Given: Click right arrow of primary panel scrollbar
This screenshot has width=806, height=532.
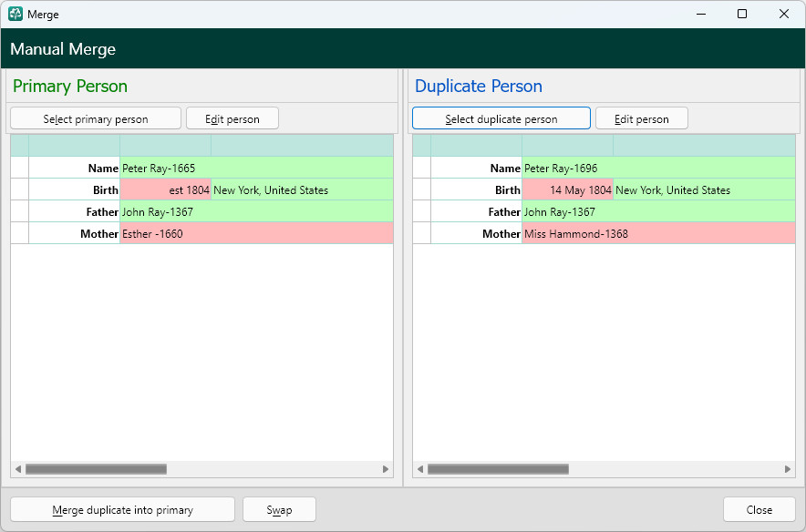Looking at the screenshot, I should point(386,469).
